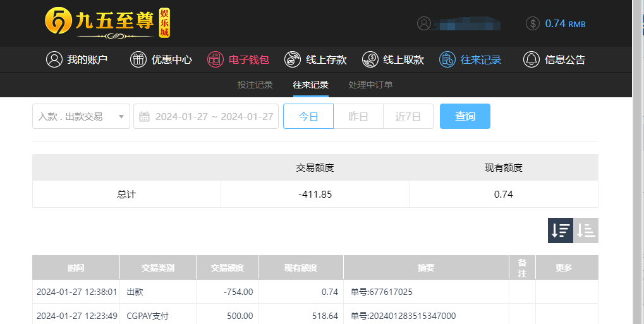Switch to the 投注记录 tab
644x324 pixels.
click(255, 85)
